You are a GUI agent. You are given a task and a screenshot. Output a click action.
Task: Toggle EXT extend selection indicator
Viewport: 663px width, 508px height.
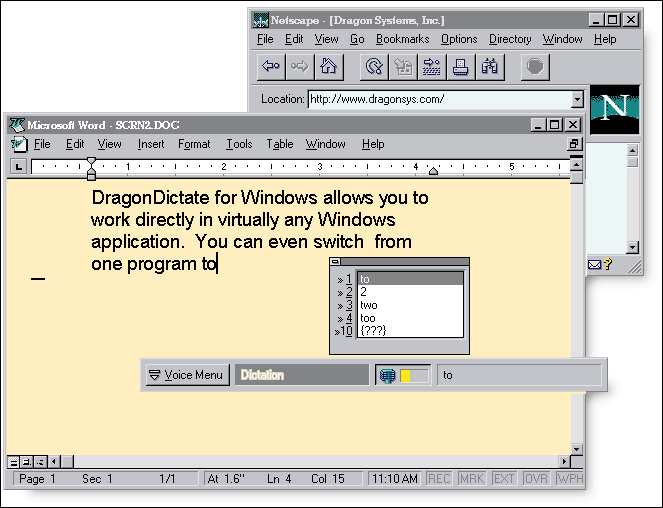[503, 479]
